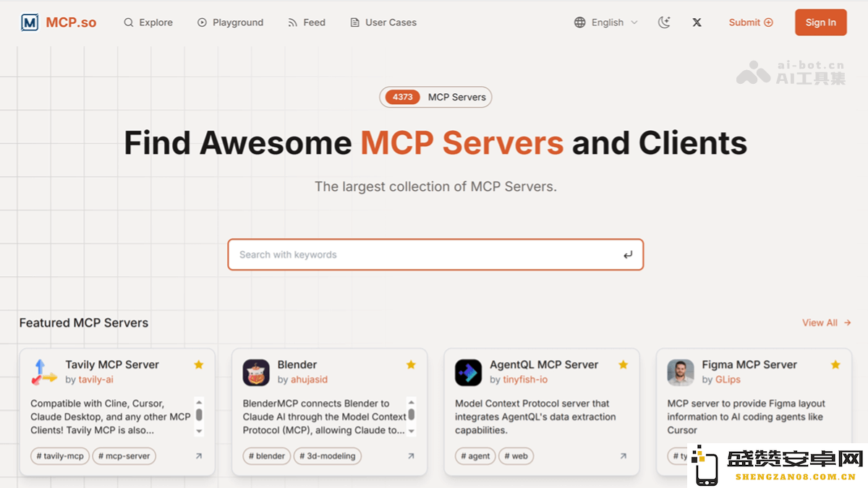Star the Tavily MCP Server card
This screenshot has width=868, height=488.
pyautogui.click(x=199, y=365)
